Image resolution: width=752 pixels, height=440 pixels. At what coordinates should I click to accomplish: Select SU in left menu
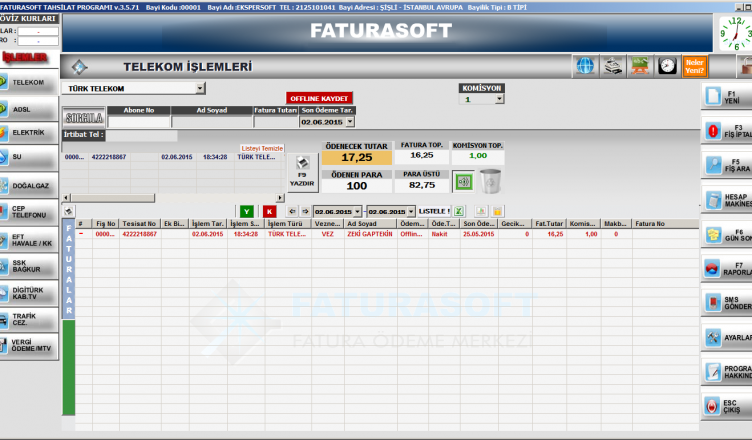click(x=29, y=157)
